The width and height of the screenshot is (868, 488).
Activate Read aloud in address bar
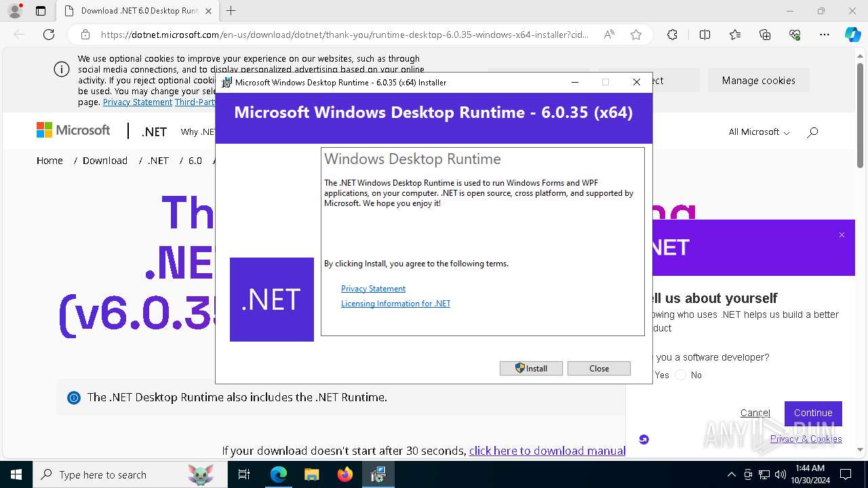tap(609, 35)
